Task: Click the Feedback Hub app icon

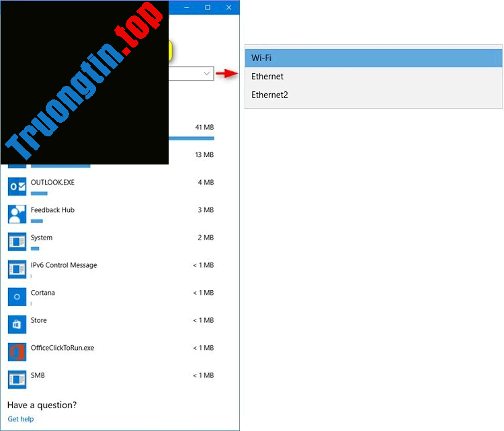Action: coord(17,214)
